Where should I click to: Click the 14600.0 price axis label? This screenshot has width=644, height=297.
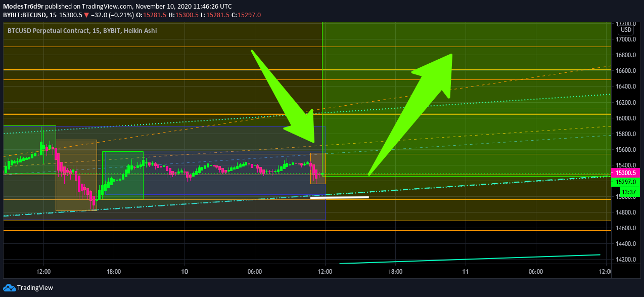point(625,228)
